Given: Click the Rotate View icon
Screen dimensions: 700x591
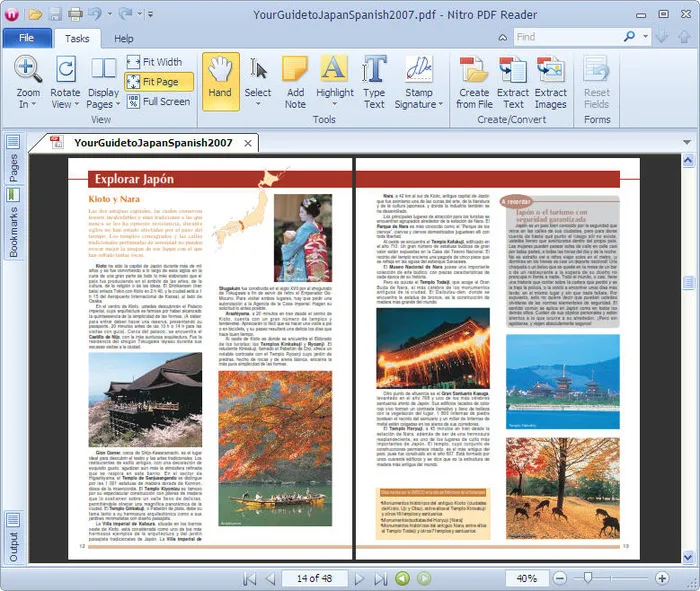Looking at the screenshot, I should (66, 69).
